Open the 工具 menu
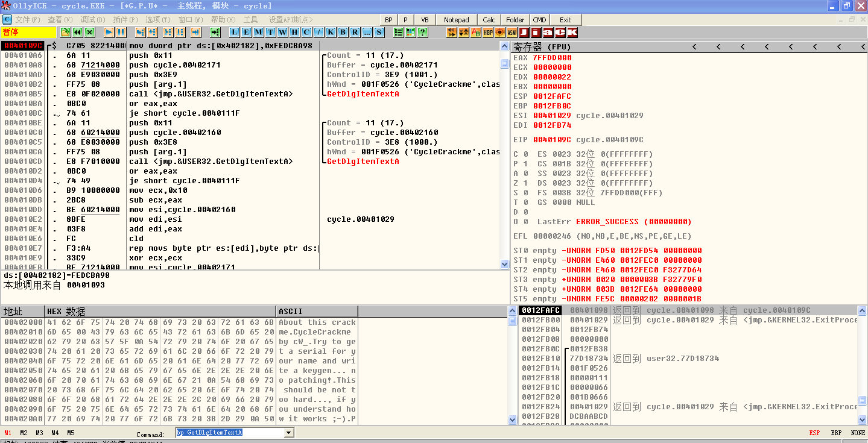868x443 pixels. 250,20
